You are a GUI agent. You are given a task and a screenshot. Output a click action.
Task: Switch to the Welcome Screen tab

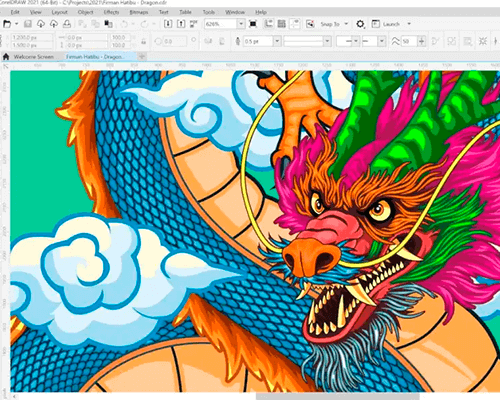(34, 57)
